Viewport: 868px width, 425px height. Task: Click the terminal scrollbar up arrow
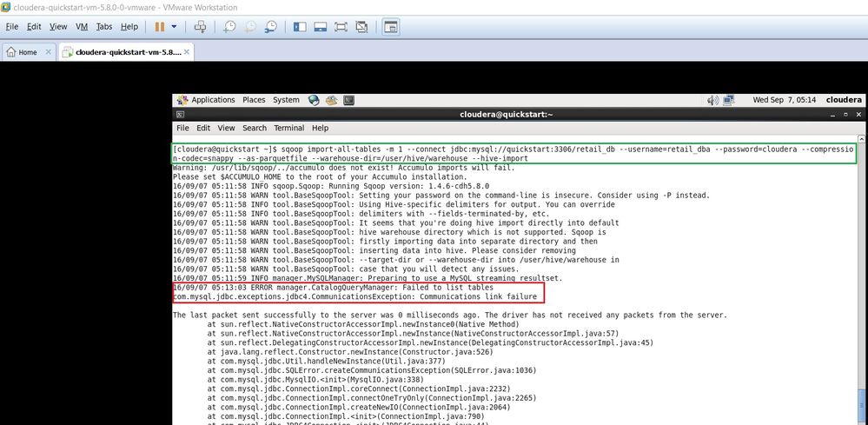pos(861,139)
